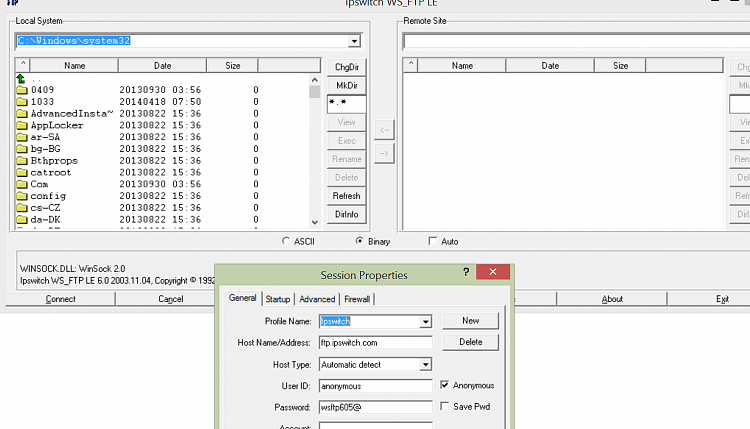Screen dimensions: 750x429
Task: Select the 1033 folder icon
Action: [22, 101]
